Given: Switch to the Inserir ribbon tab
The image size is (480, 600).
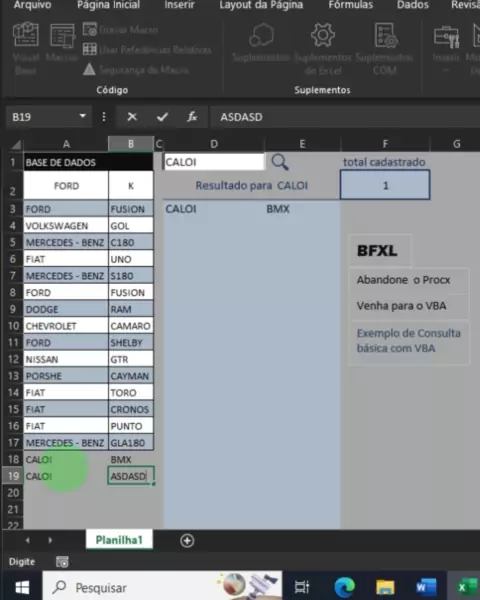Looking at the screenshot, I should point(179,5).
